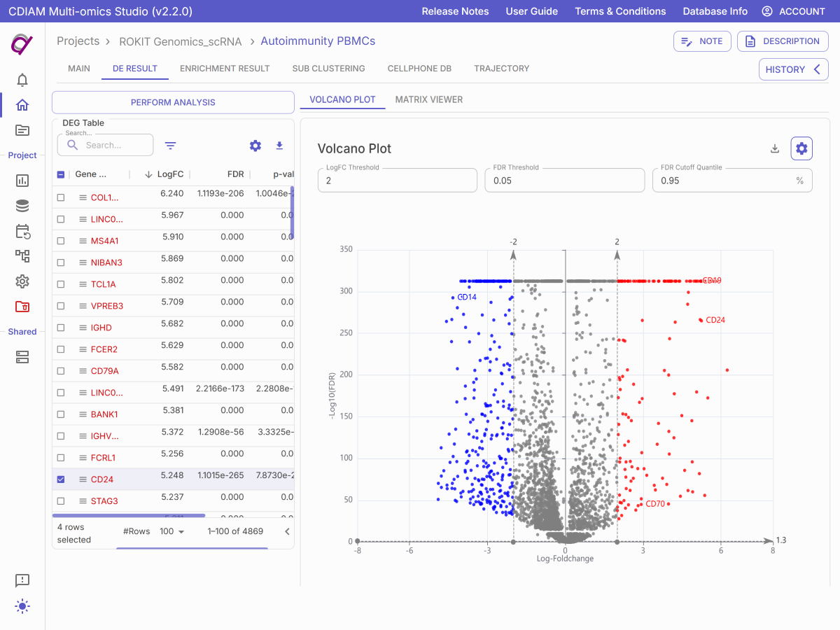Open the chart report icon under Project
The image size is (840, 630).
[x=22, y=181]
